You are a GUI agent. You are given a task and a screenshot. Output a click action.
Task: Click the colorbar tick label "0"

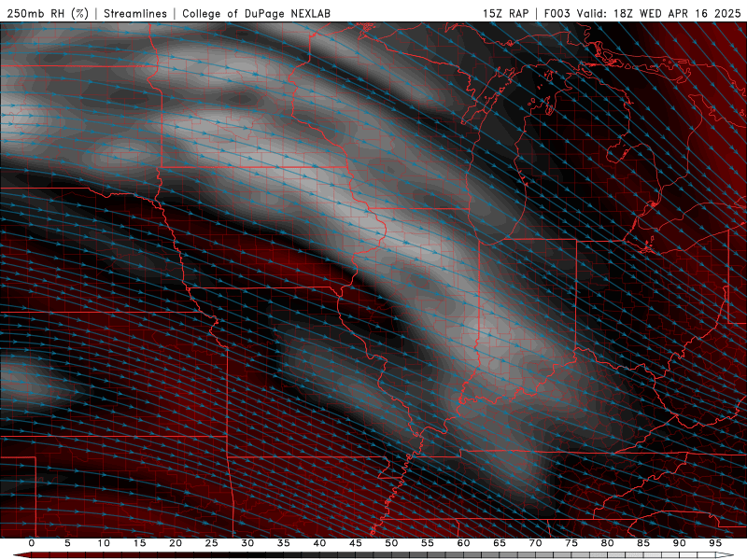[32, 543]
